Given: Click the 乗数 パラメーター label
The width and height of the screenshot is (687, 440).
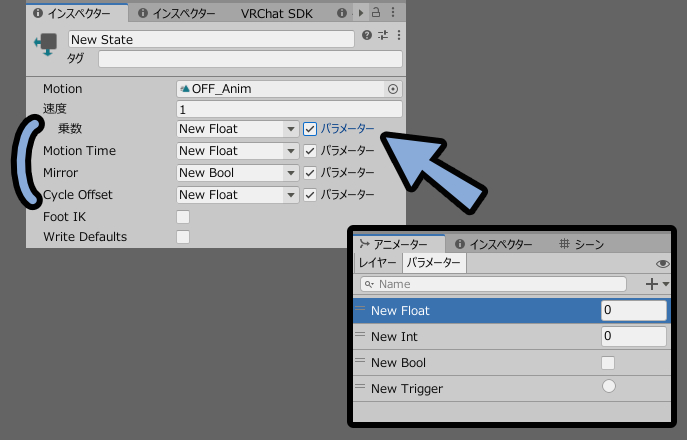Looking at the screenshot, I should coord(347,129).
